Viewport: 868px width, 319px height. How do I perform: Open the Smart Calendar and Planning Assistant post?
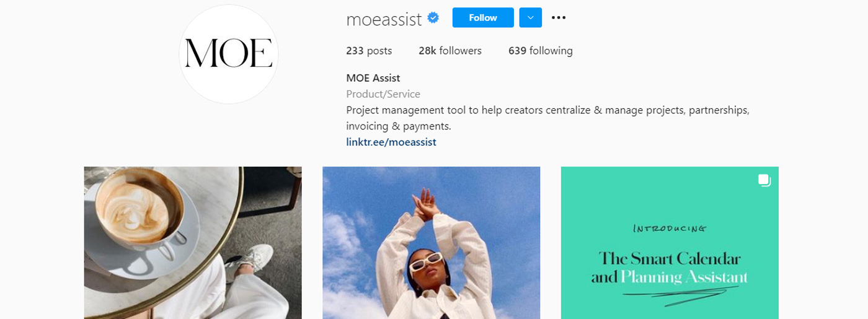(670, 268)
